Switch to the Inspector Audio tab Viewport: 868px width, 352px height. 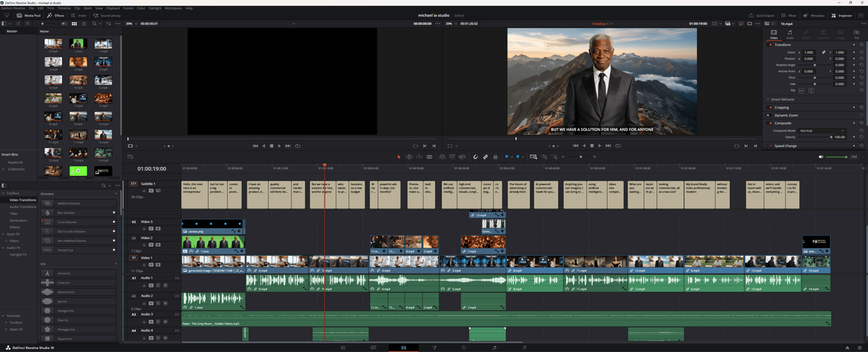(x=790, y=34)
